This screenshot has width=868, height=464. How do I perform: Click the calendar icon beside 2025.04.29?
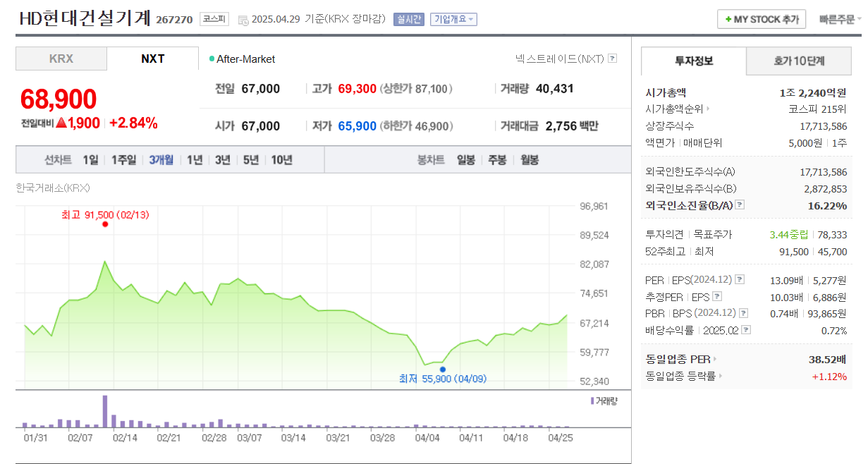243,20
